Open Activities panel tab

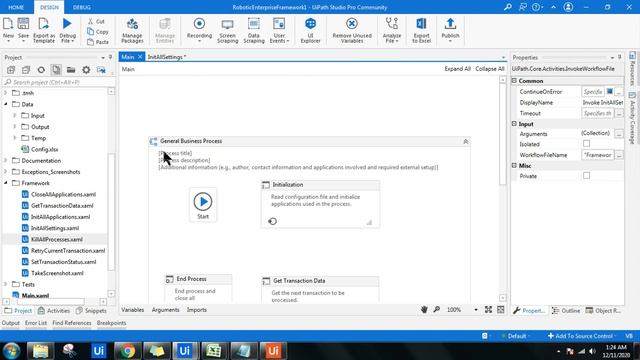(x=54, y=311)
